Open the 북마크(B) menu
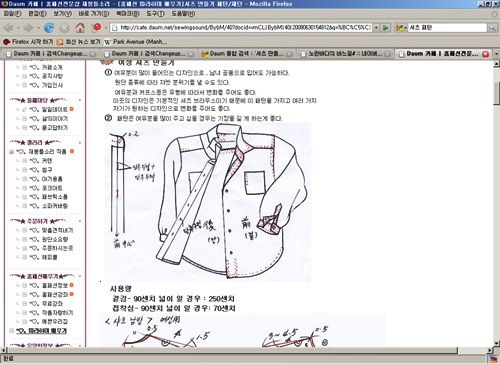Screen dimensions: 500x365 128,14
